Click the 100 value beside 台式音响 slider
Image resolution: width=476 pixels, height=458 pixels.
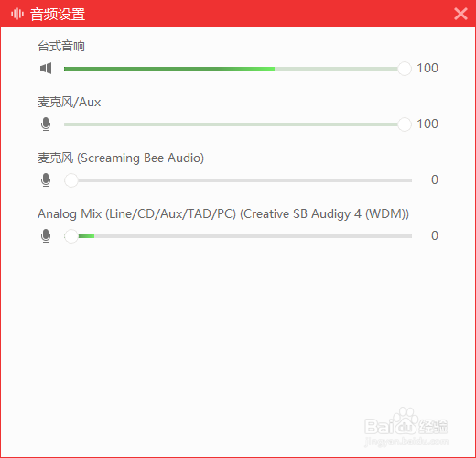click(x=427, y=68)
